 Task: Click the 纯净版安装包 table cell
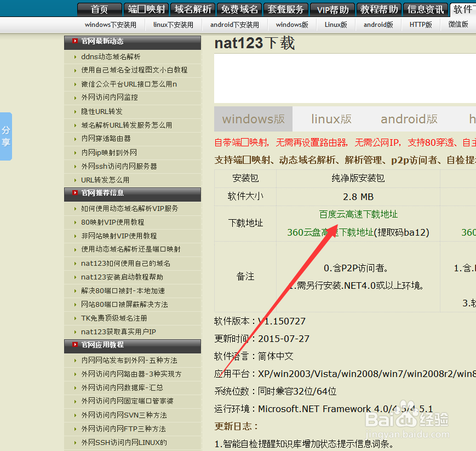(358, 178)
